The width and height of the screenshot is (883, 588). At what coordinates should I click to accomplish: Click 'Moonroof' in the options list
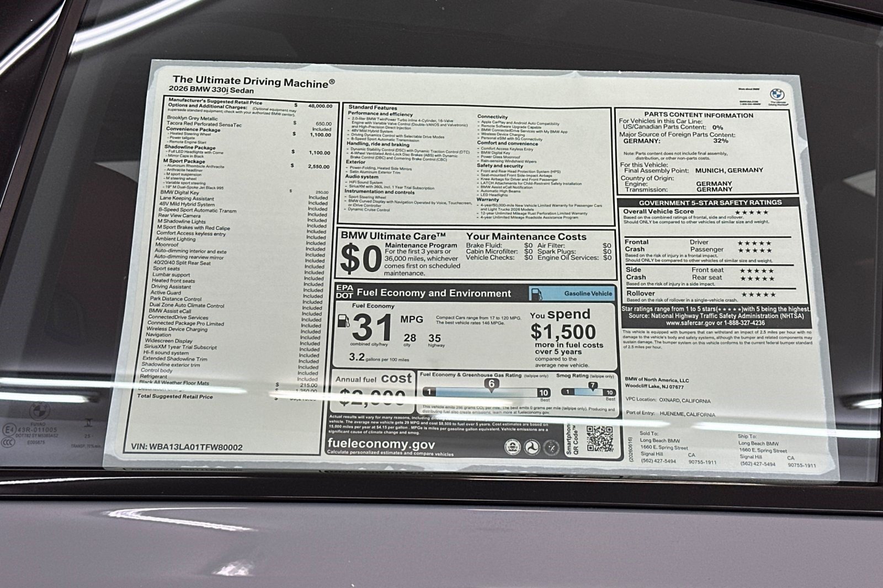(167, 245)
